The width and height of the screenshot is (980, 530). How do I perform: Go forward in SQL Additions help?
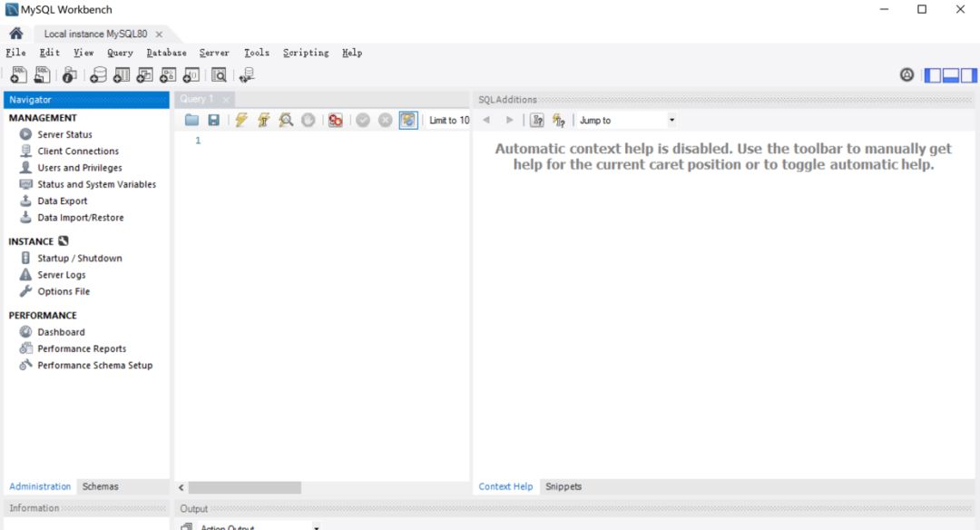point(509,120)
